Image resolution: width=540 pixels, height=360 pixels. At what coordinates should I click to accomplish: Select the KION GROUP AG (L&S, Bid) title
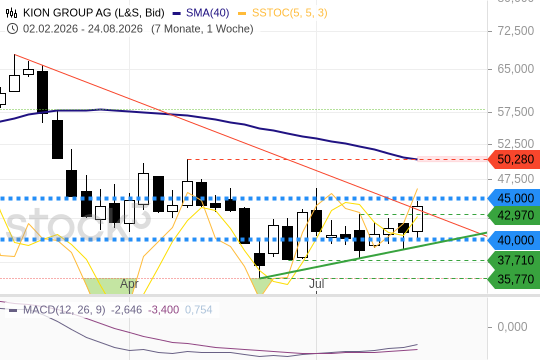coord(94,13)
